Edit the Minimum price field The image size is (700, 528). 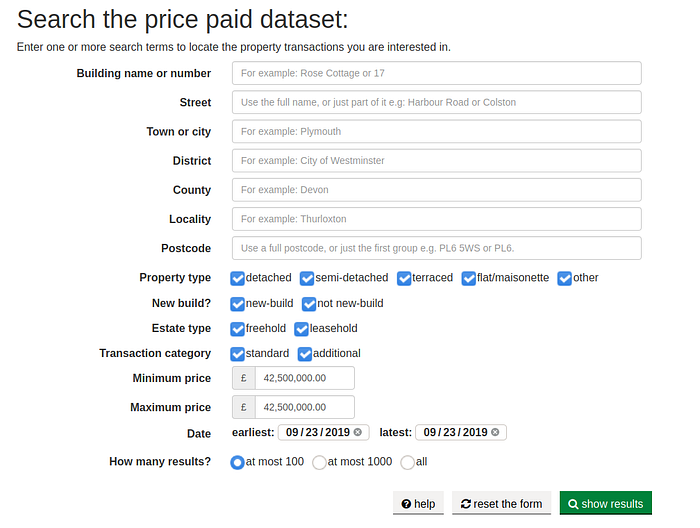304,378
